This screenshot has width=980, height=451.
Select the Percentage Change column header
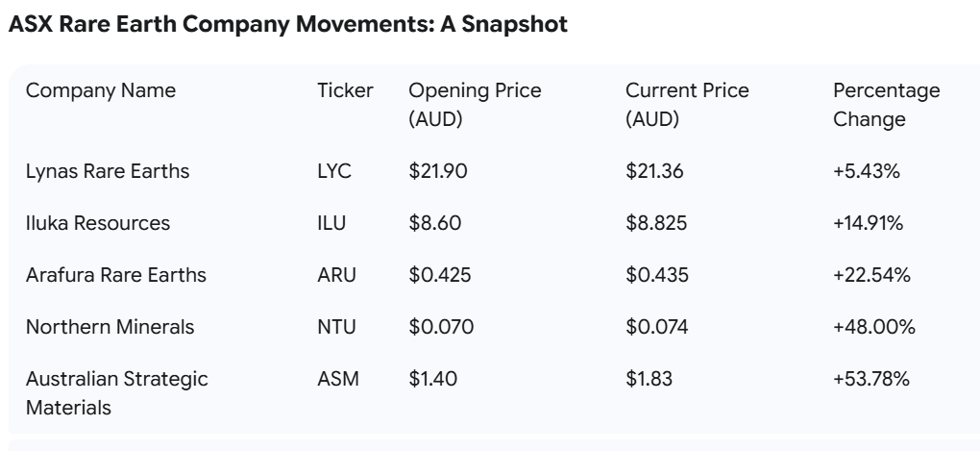pos(886,105)
